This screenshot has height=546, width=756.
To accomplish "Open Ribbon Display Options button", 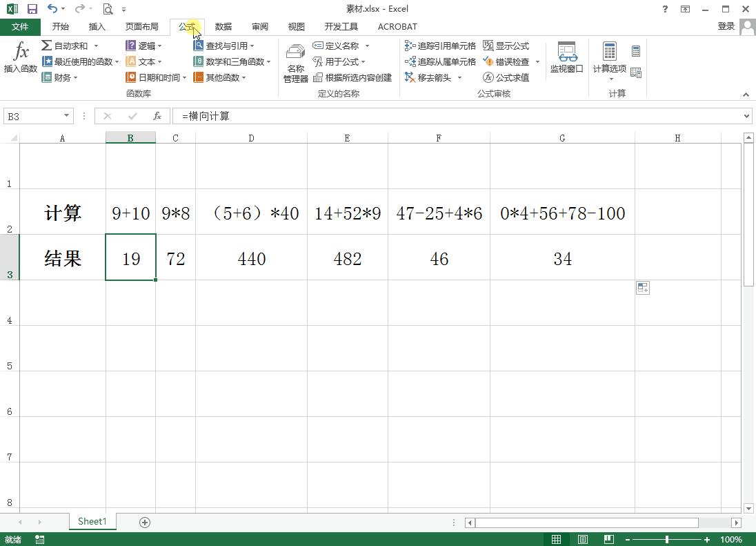I will click(x=685, y=9).
